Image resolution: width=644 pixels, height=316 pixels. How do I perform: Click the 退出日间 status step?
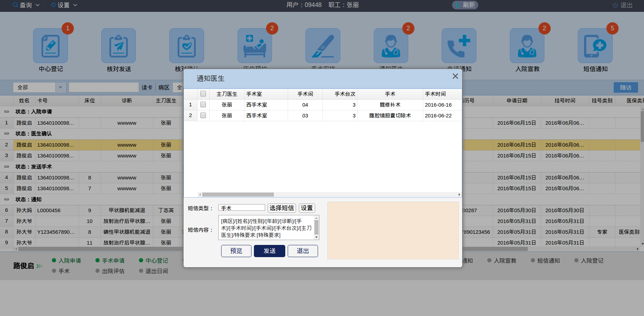[154, 271]
